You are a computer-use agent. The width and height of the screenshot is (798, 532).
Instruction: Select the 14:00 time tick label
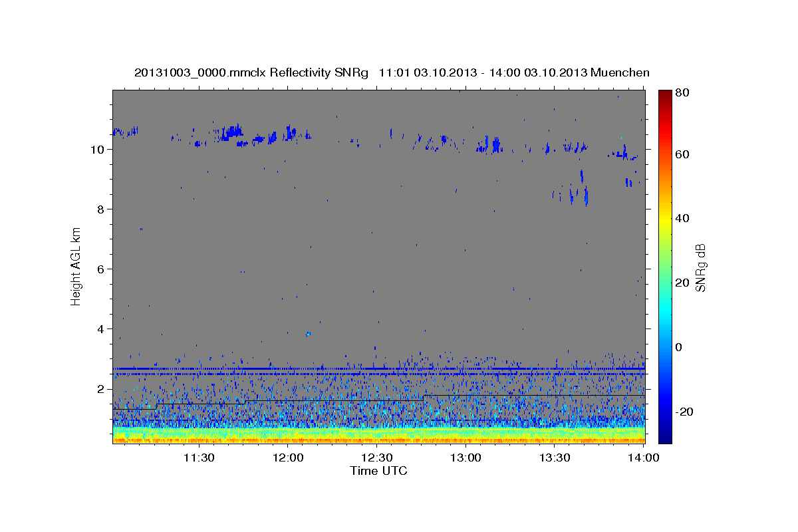pos(644,458)
